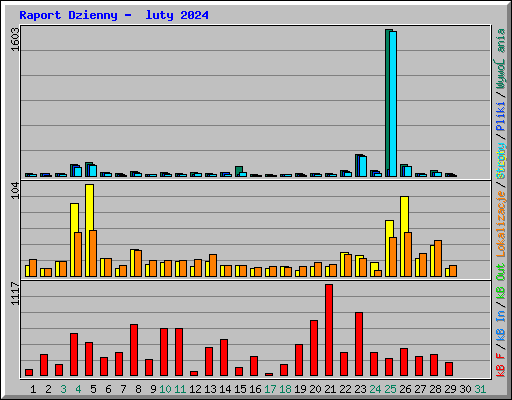
Task: Click the 1603 scale value
Action: click(15, 39)
